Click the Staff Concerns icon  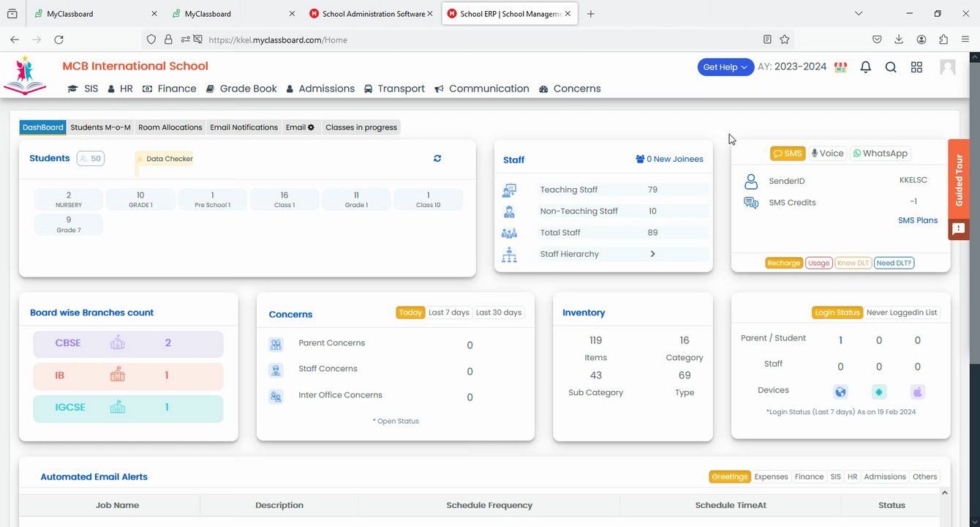click(276, 370)
